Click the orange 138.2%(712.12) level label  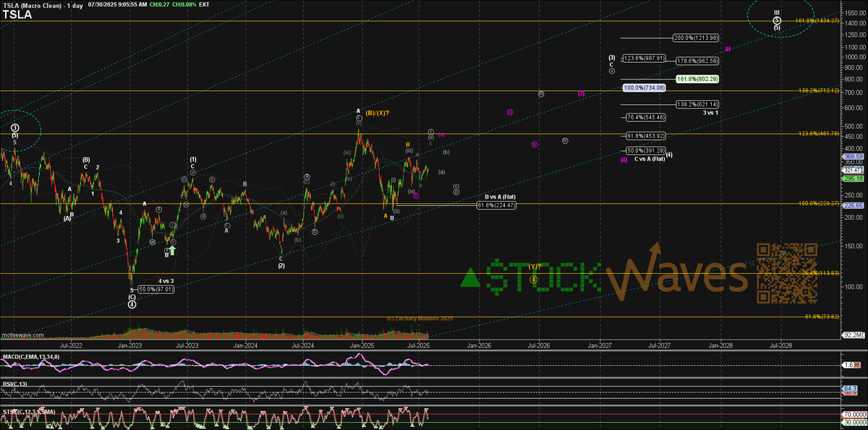click(817, 90)
